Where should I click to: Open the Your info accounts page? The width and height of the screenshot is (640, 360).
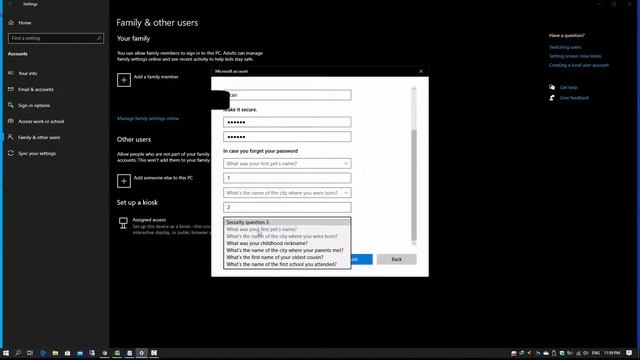click(27, 73)
